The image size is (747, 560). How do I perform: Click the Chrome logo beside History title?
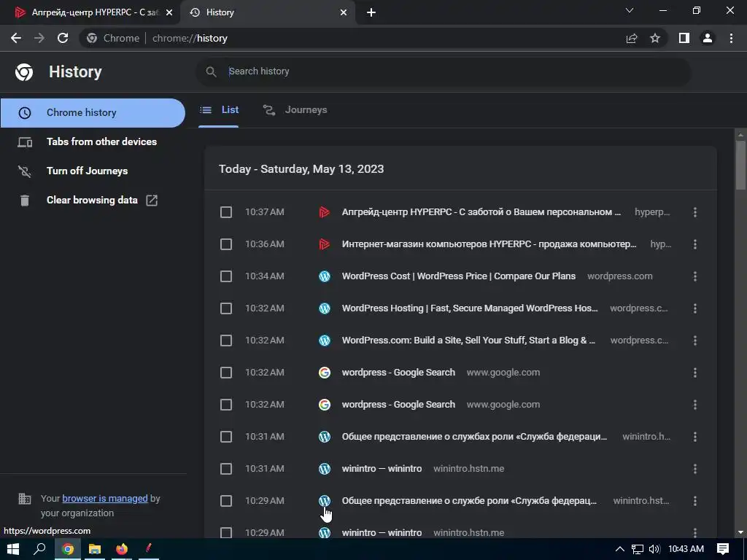pos(24,72)
